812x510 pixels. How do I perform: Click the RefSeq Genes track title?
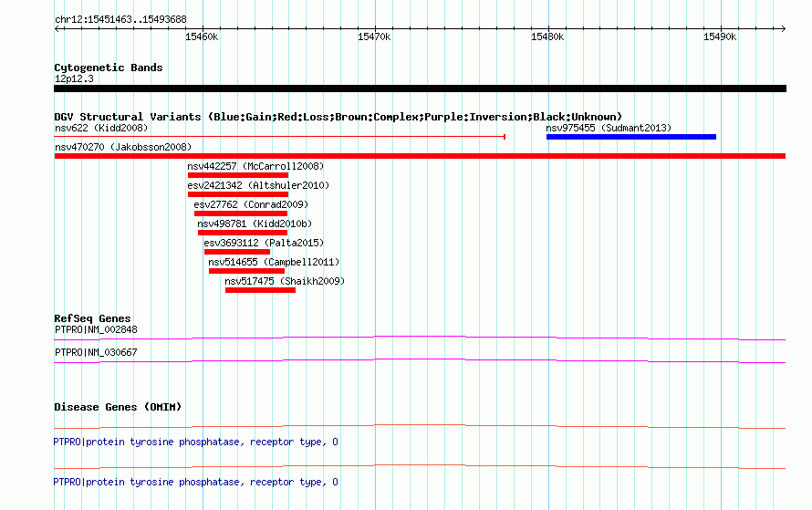(x=92, y=318)
